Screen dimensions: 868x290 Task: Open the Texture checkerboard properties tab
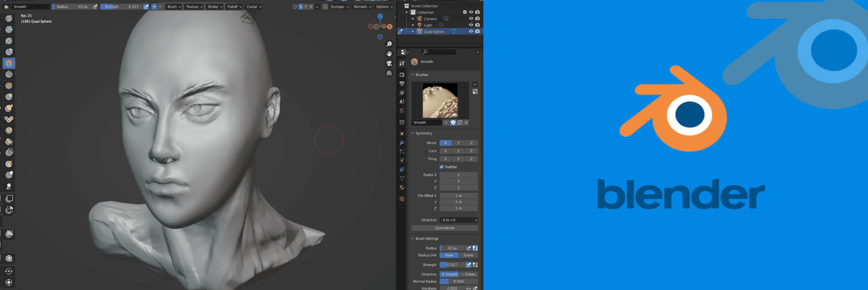point(402,199)
